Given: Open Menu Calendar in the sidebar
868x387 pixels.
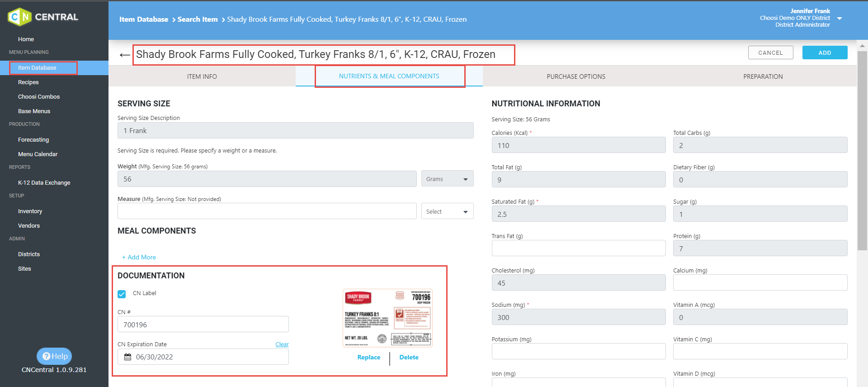Looking at the screenshot, I should tap(38, 154).
